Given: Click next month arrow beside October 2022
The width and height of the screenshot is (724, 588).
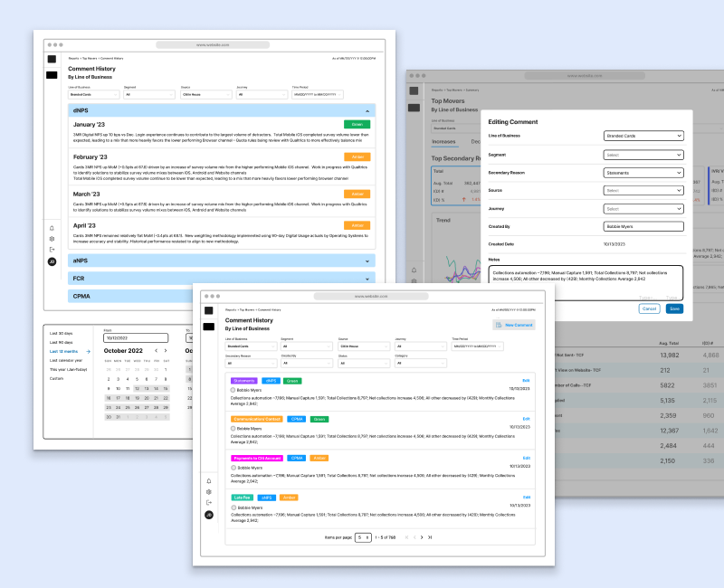Looking at the screenshot, I should [166, 351].
